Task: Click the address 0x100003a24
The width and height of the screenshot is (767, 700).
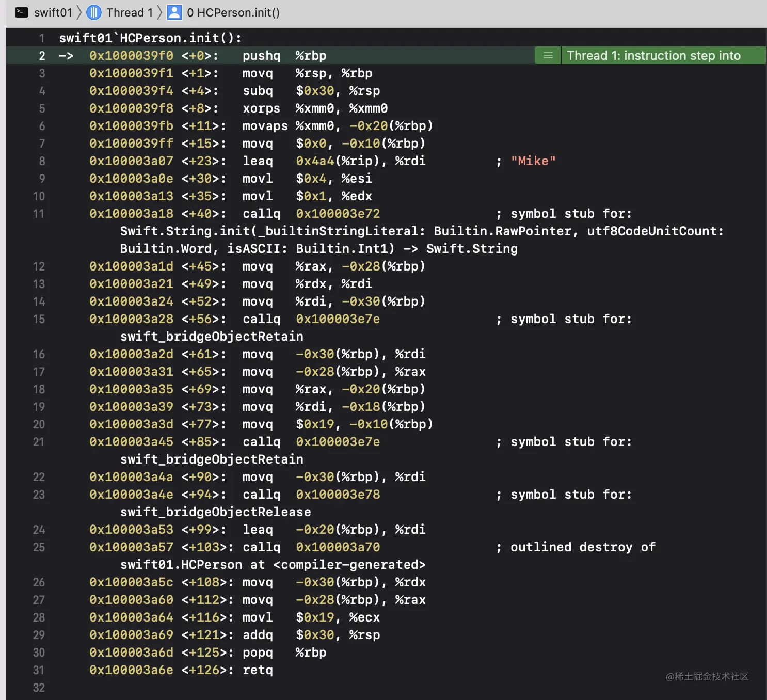Action: tap(131, 301)
